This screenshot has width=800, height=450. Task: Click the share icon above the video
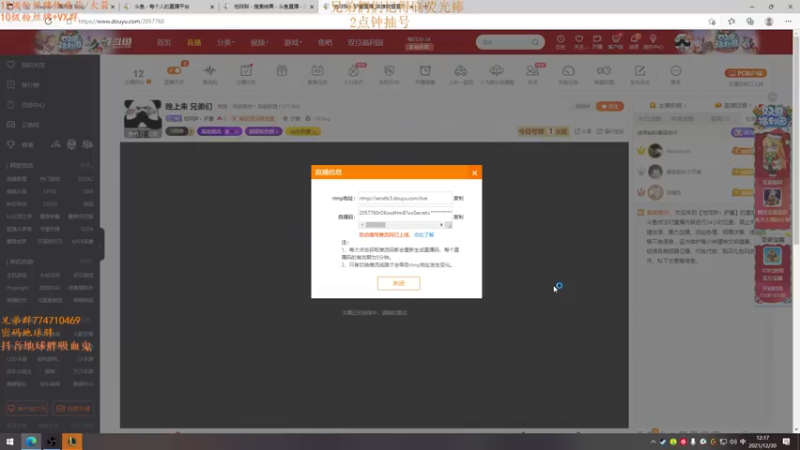(583, 132)
